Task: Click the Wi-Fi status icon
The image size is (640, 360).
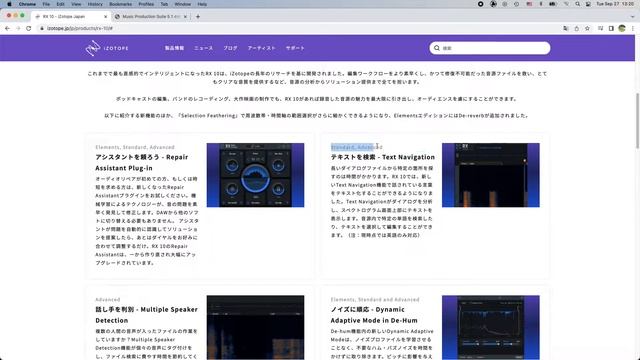Action: [566, 4]
